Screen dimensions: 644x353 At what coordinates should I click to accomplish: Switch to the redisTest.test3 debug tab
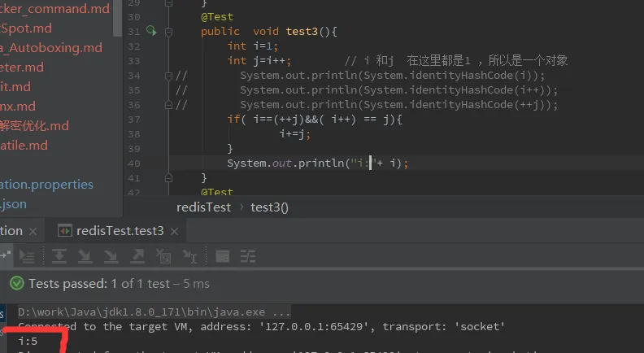click(x=118, y=231)
